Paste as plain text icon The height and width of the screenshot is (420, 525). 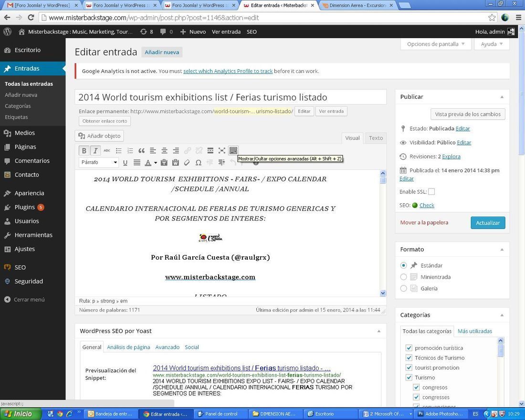click(164, 163)
